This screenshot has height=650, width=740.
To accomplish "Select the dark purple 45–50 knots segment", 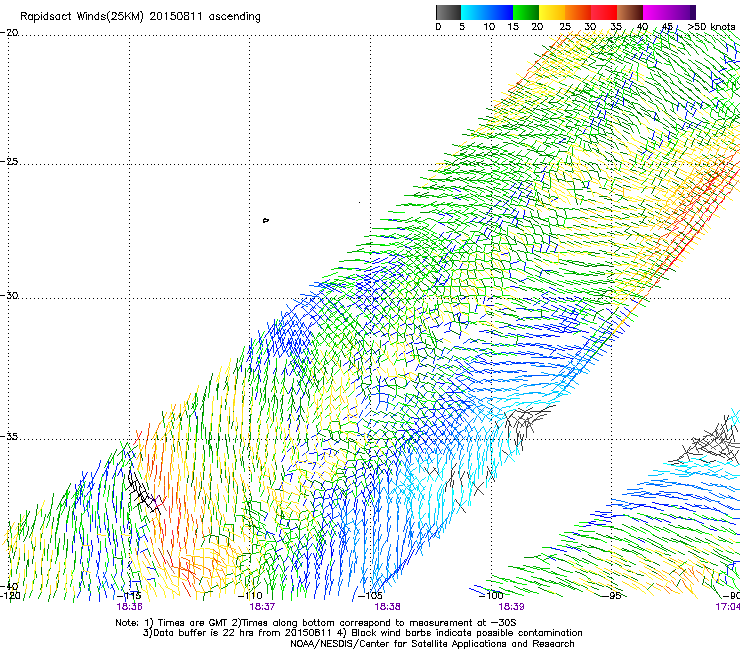I will click(682, 12).
